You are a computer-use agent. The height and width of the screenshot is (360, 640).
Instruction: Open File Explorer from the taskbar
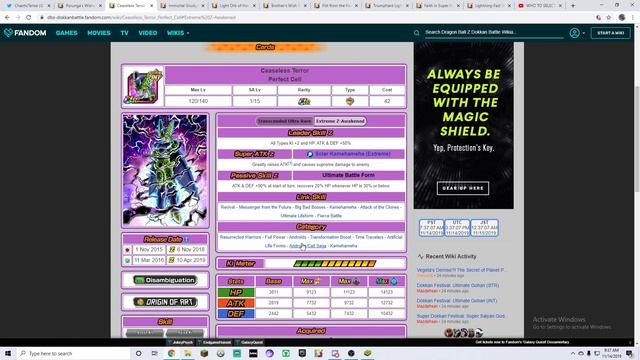pyautogui.click(x=188, y=353)
